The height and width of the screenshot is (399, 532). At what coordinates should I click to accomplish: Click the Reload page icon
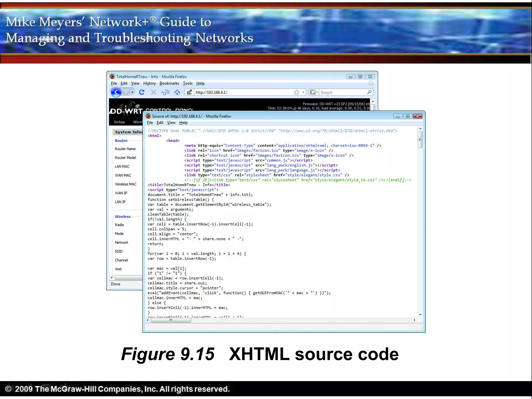click(142, 92)
